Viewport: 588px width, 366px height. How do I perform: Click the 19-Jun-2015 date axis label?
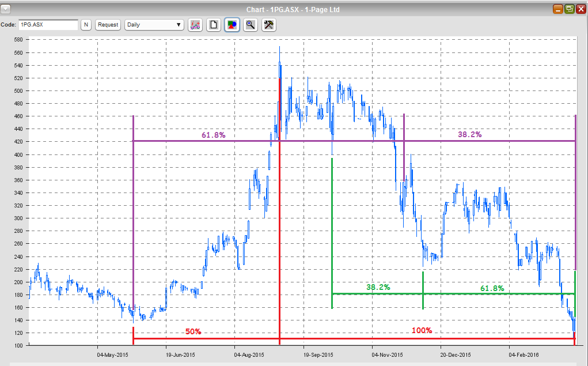tap(180, 354)
